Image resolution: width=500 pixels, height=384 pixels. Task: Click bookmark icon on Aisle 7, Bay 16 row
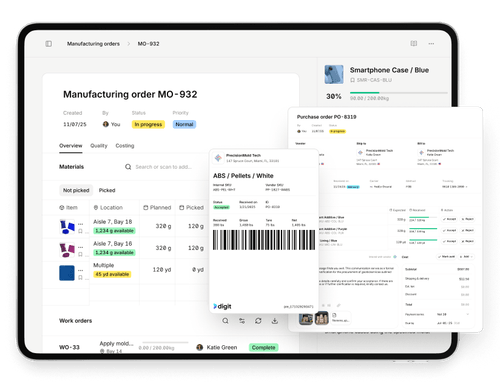point(80,254)
